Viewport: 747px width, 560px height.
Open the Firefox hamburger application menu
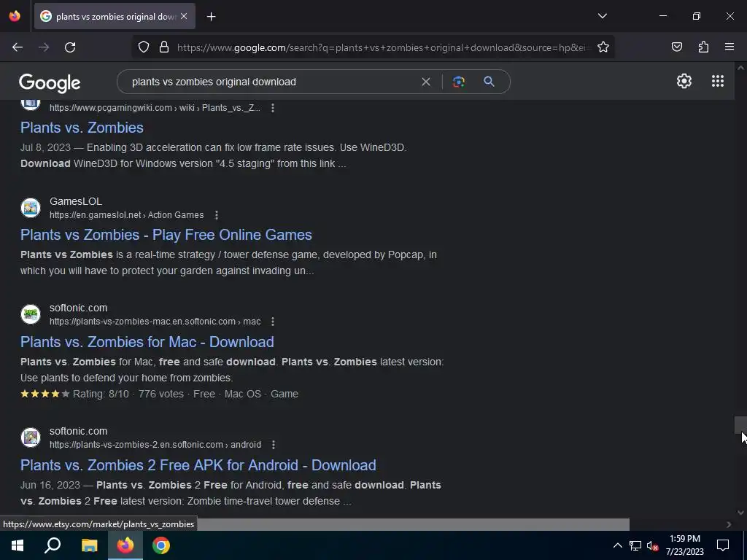click(729, 47)
